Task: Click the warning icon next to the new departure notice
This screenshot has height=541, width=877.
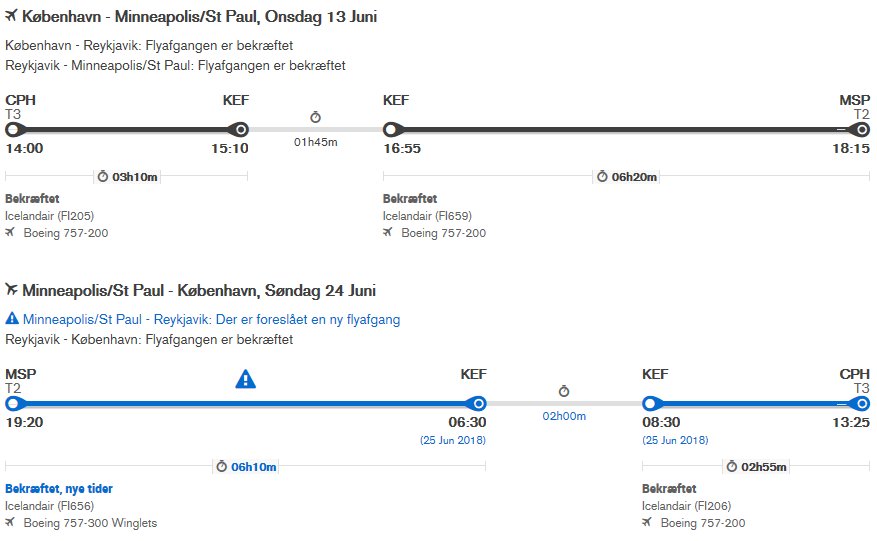Action: tap(12, 318)
